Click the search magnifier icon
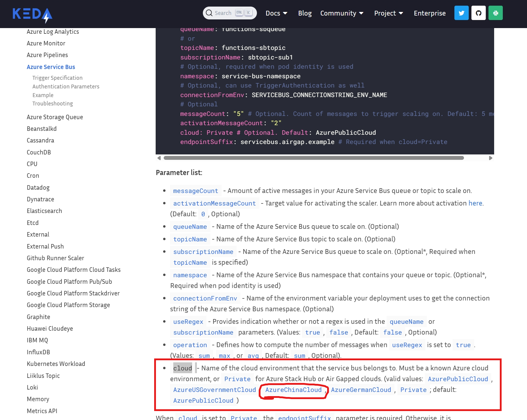Image resolution: width=527 pixels, height=420 pixels. (x=209, y=13)
